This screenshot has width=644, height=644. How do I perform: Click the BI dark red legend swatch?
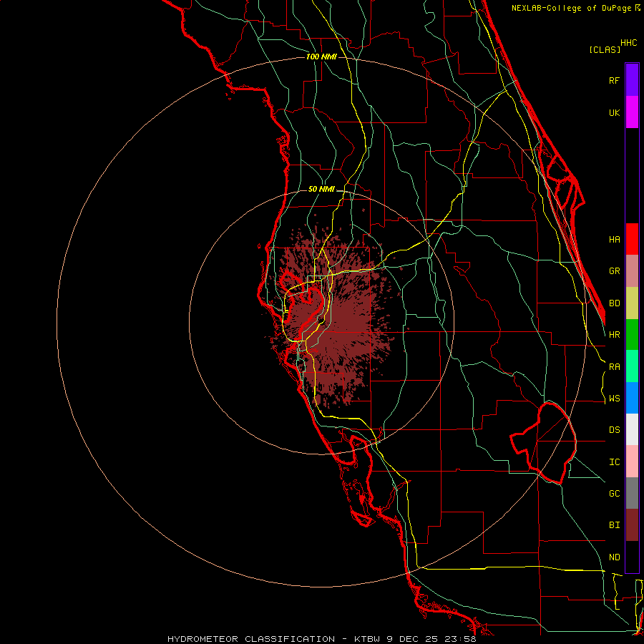click(x=632, y=525)
